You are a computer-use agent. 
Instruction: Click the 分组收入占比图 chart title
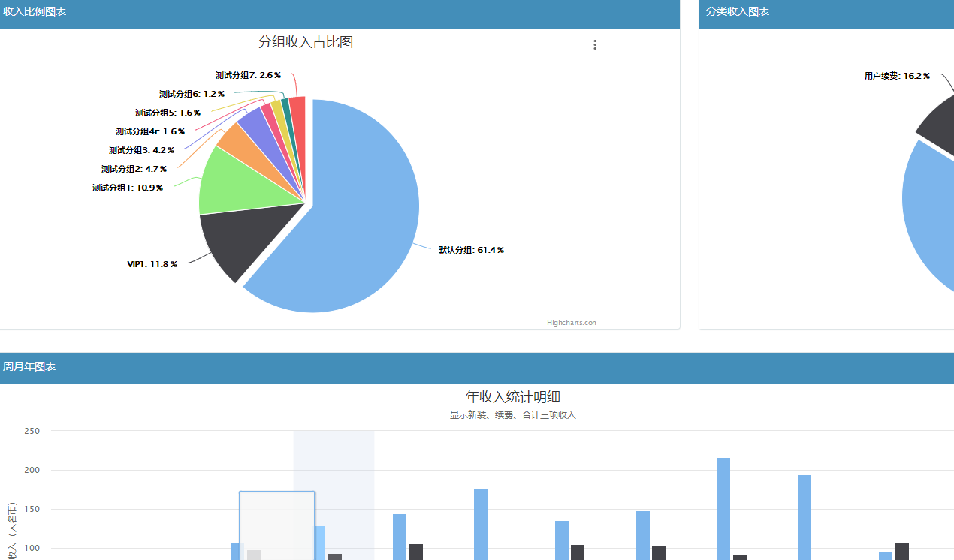306,42
